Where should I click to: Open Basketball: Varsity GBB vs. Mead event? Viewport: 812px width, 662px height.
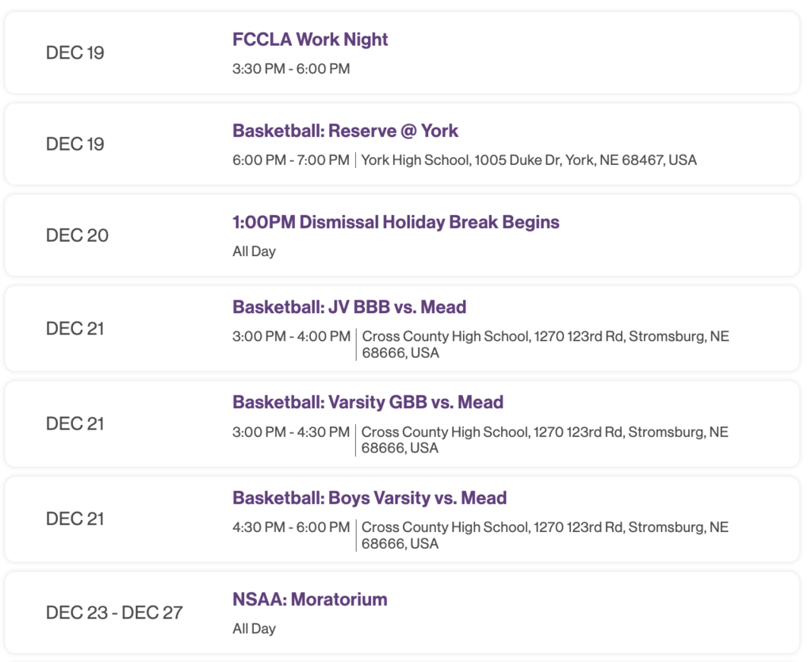point(368,402)
